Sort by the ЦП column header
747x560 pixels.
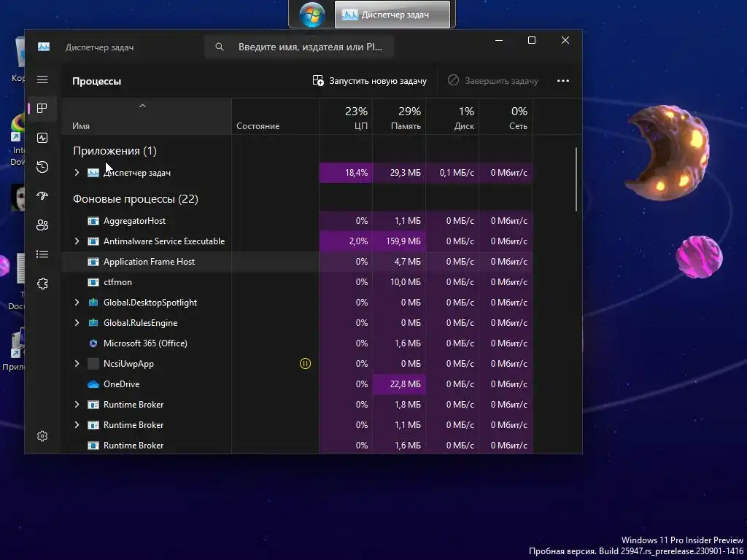346,117
